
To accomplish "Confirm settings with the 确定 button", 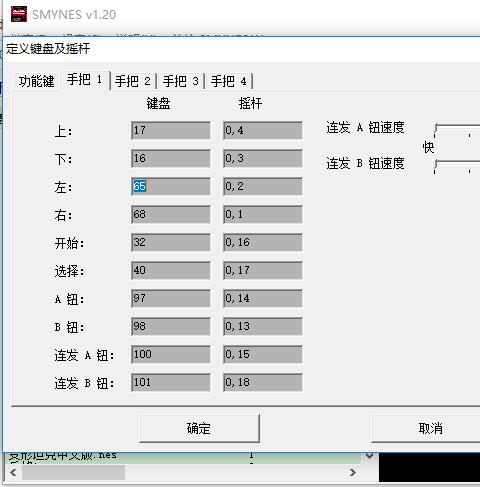I will [x=199, y=428].
